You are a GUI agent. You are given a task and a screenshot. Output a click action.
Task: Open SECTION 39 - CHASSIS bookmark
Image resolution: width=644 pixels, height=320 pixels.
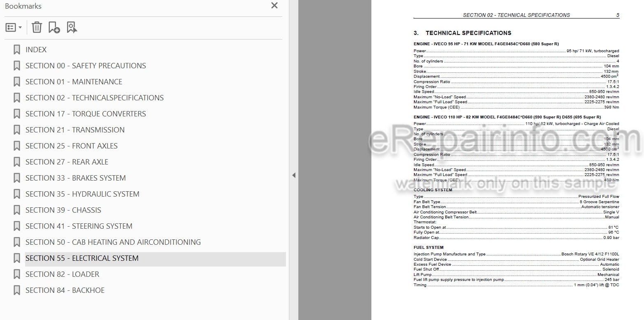(x=63, y=210)
